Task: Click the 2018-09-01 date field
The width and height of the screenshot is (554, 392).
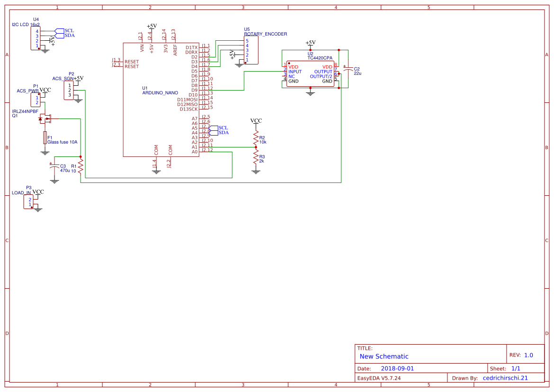Action: point(397,368)
